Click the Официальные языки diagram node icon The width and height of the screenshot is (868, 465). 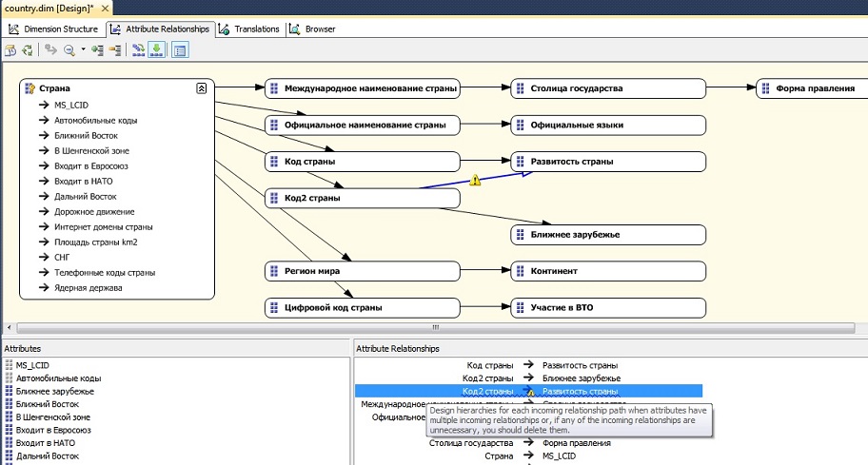click(520, 125)
